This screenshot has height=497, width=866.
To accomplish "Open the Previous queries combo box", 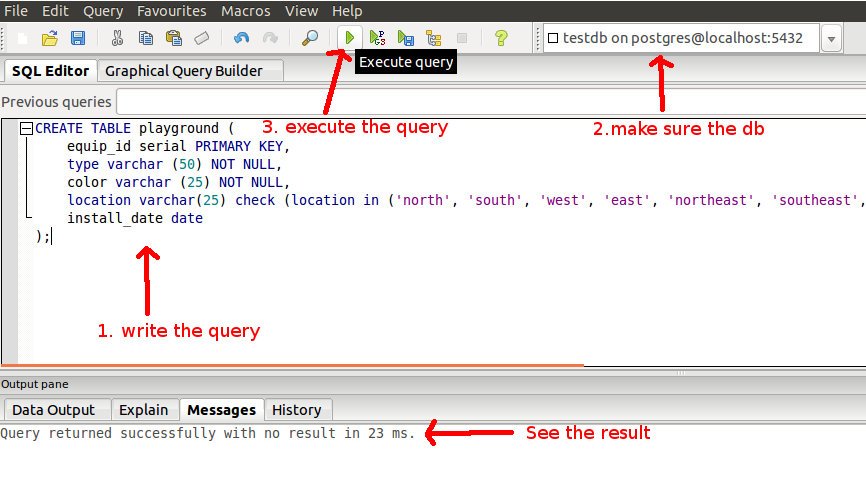I will 490,101.
